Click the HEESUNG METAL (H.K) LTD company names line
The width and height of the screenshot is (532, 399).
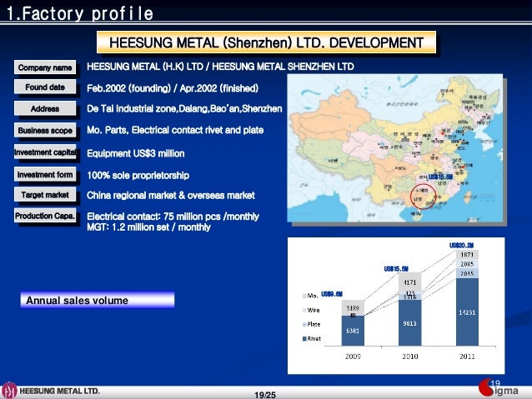(x=220, y=67)
